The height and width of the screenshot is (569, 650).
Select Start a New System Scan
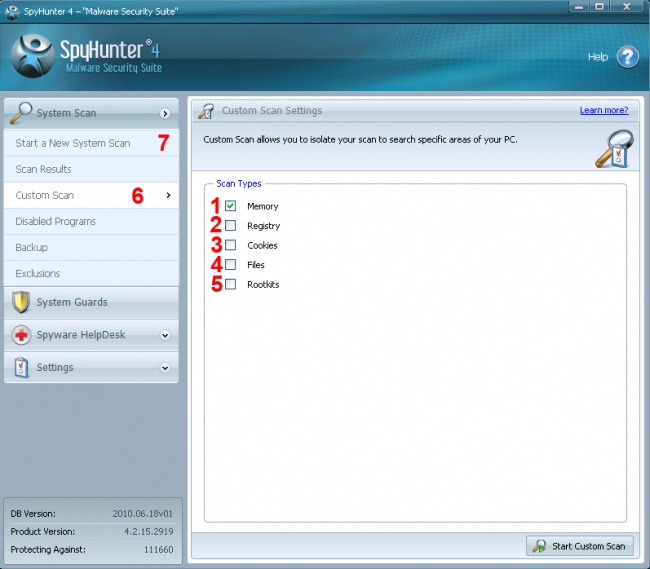(x=73, y=143)
